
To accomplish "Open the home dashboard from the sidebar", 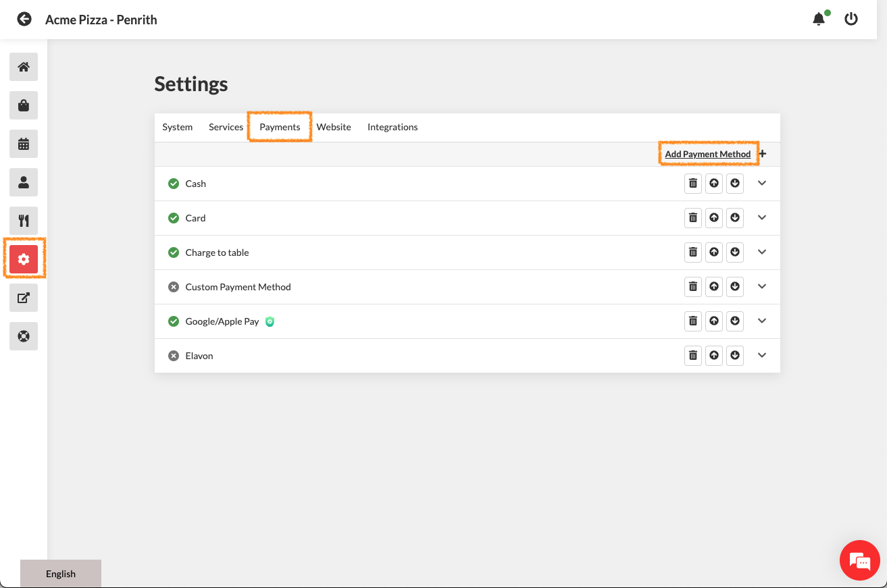I will coord(24,67).
